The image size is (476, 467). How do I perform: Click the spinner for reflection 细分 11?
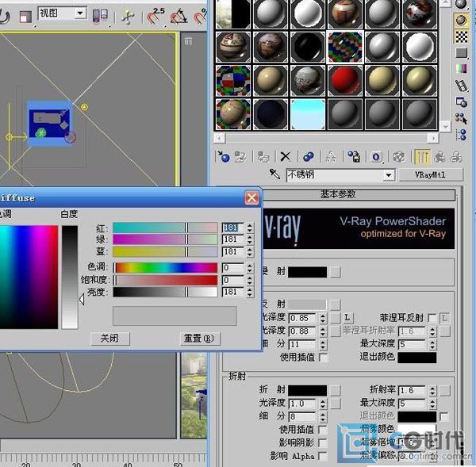[x=323, y=344]
